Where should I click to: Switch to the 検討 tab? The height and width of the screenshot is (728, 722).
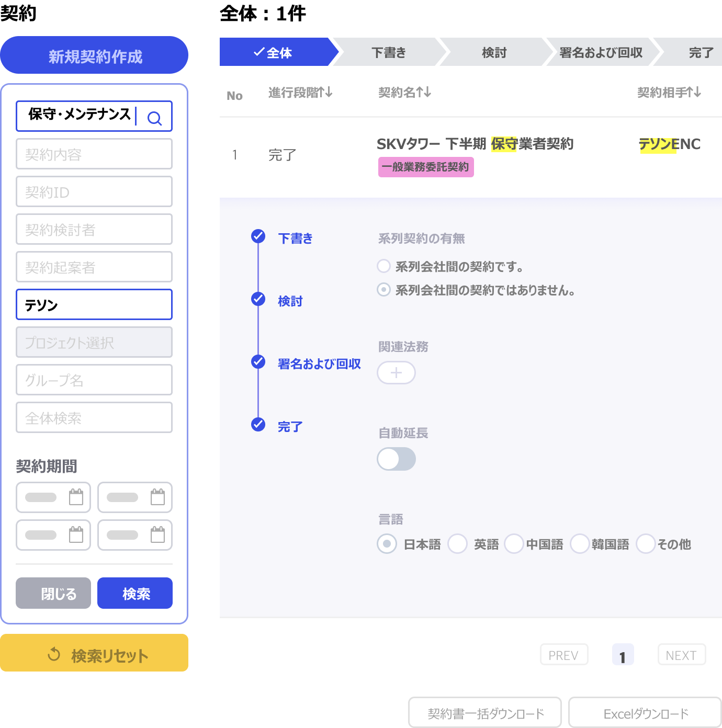tap(495, 52)
